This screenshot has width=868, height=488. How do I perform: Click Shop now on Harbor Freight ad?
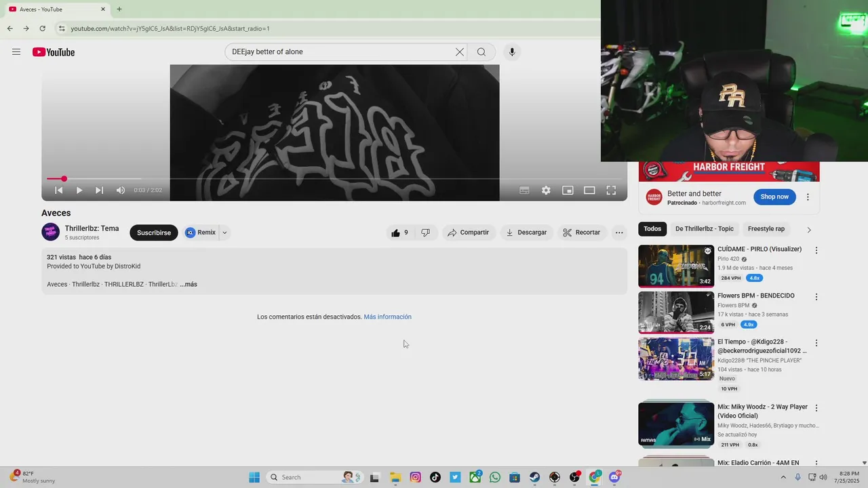pos(774,197)
